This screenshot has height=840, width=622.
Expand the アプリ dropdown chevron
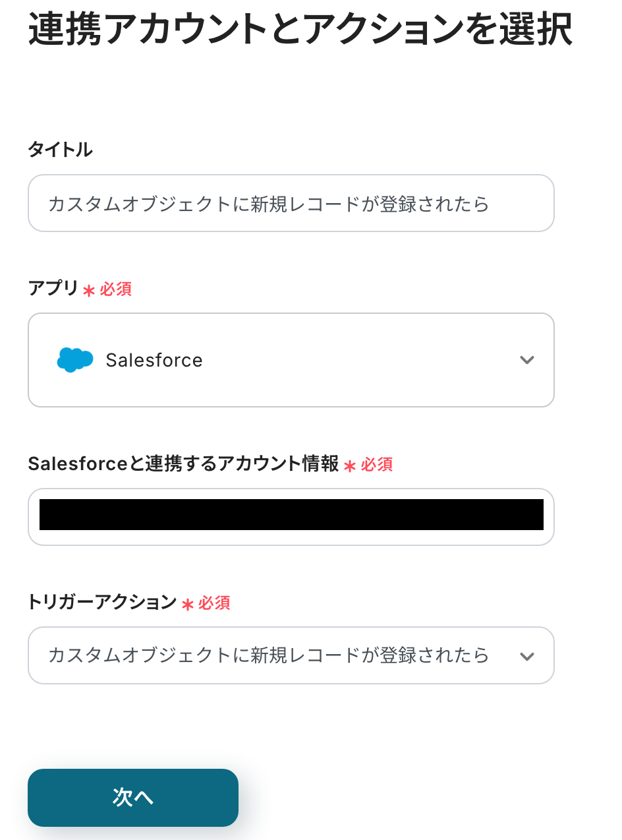click(x=526, y=360)
